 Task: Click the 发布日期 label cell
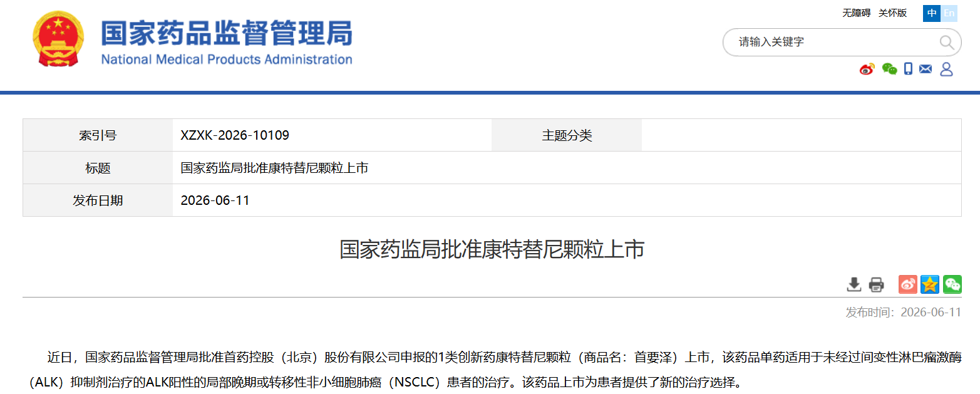coord(98,200)
